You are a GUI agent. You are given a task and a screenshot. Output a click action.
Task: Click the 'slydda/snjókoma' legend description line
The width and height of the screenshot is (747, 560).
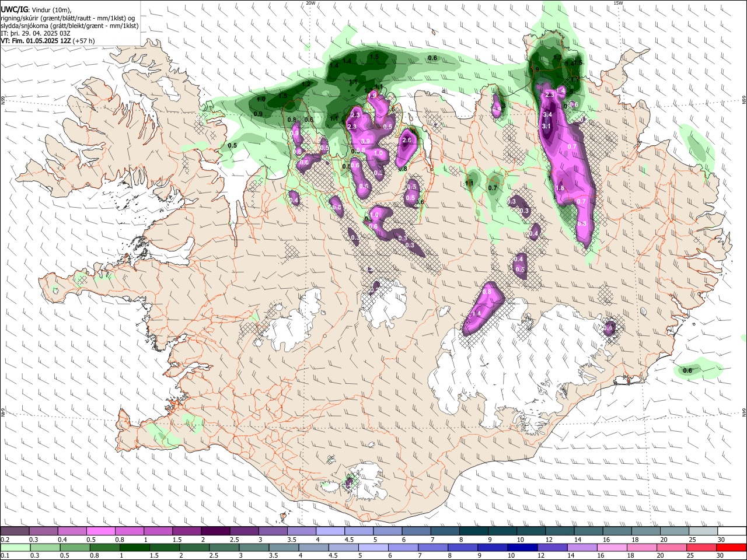pyautogui.click(x=69, y=26)
